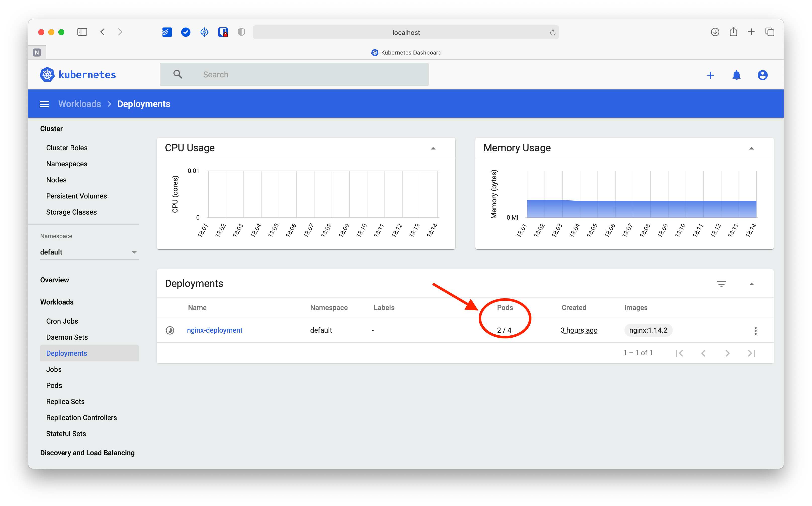Click the '3 hours ago' created time

click(579, 330)
